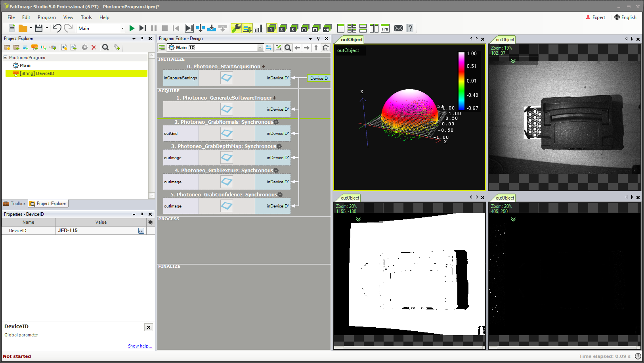This screenshot has height=363, width=644.
Task: Open the File menu
Action: [x=11, y=17]
